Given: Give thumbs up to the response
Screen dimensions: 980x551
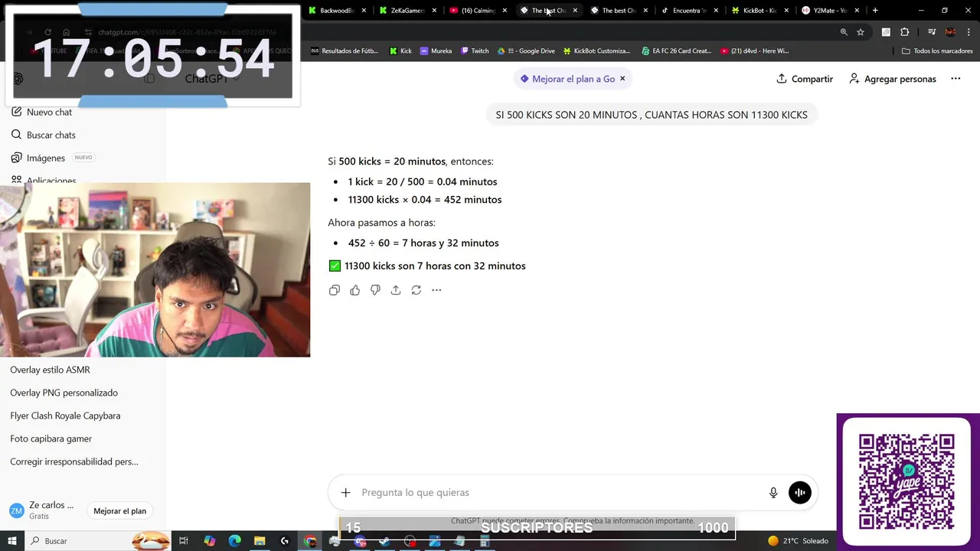Looking at the screenshot, I should click(354, 290).
